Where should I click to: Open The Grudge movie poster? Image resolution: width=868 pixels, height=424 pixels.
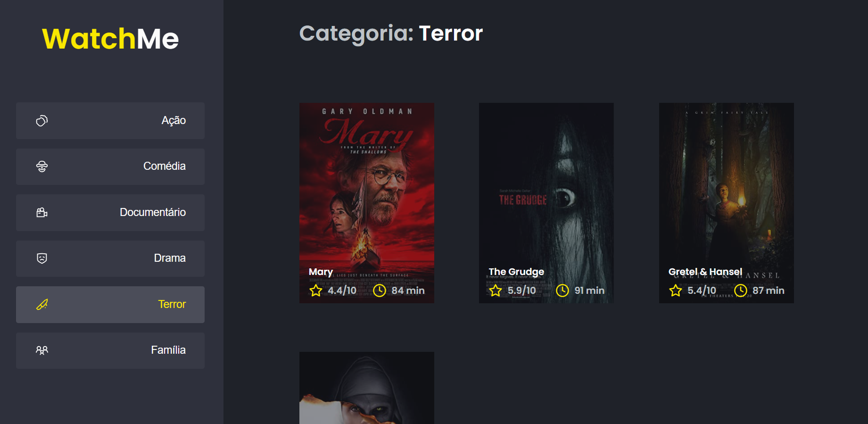[546, 203]
